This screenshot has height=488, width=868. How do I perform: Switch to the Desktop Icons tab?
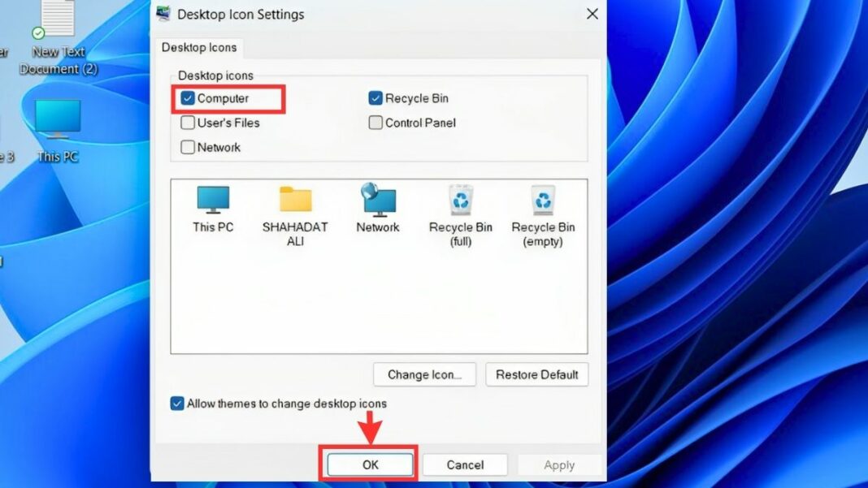click(199, 48)
